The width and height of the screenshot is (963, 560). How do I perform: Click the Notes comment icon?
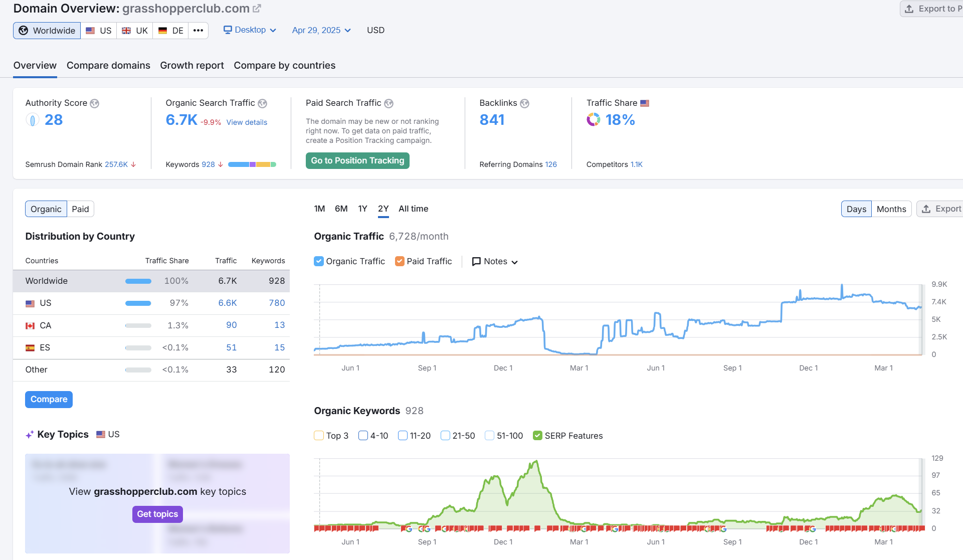click(x=476, y=262)
